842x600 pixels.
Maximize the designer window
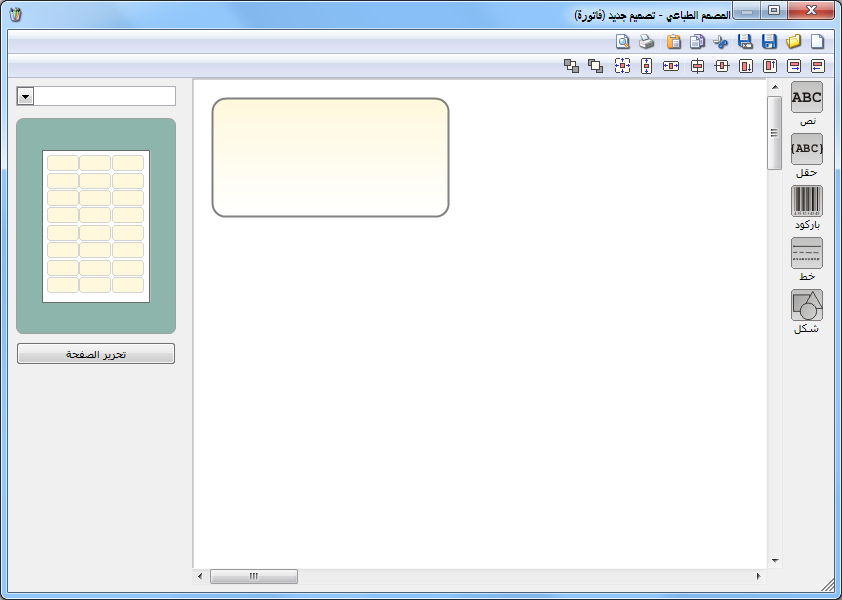[774, 10]
